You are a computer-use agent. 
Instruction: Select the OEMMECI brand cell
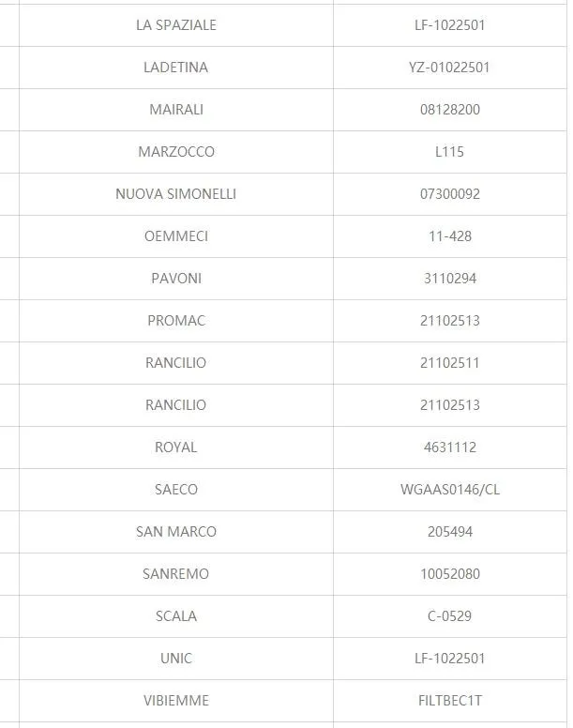tap(176, 236)
